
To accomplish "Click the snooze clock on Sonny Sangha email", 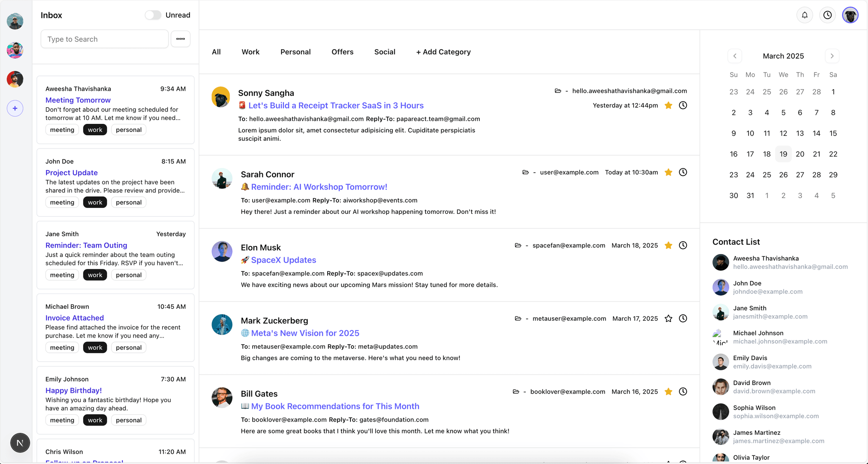I will pyautogui.click(x=683, y=105).
